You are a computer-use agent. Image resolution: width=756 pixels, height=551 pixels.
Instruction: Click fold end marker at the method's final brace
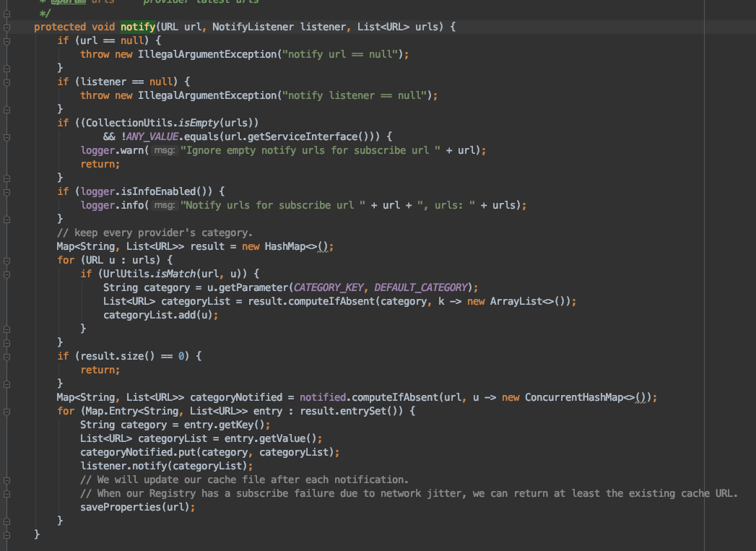click(x=6, y=535)
